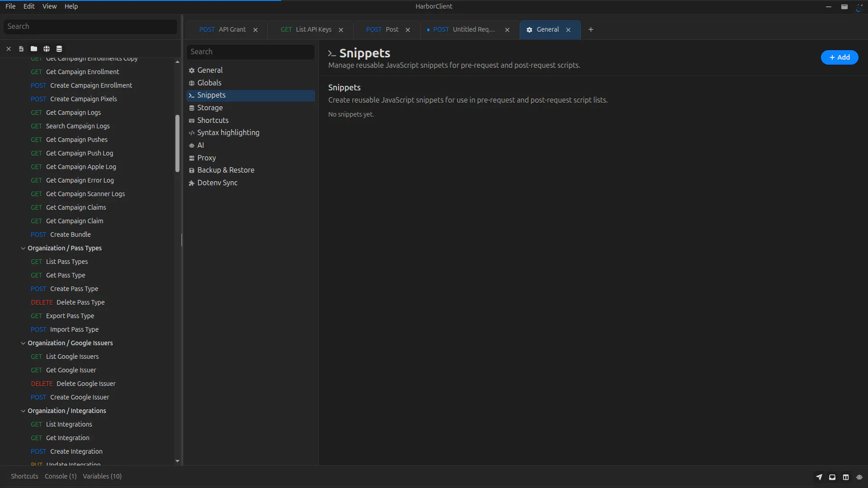Screen dimensions: 868x488
Task: Open a new tab with the plus icon
Action: [591, 30]
